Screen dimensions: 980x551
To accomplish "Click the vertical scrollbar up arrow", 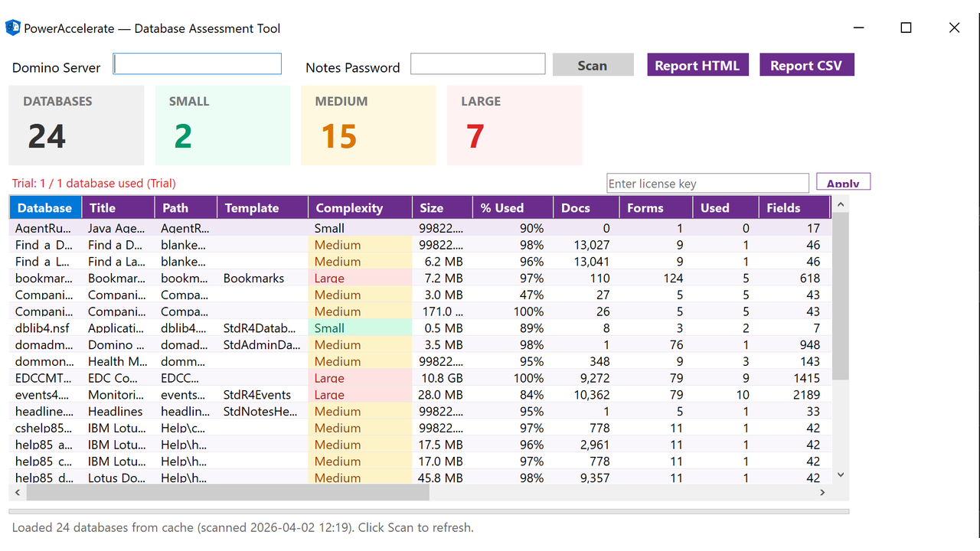I will 840,204.
